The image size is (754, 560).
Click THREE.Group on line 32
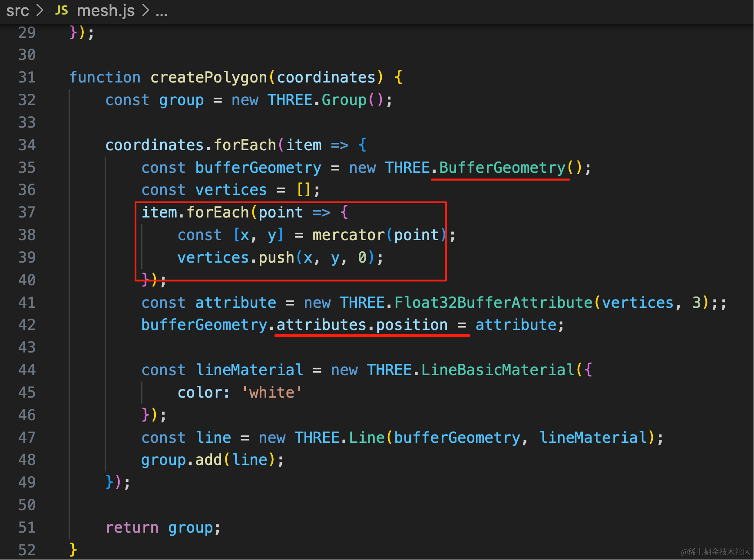coord(317,100)
